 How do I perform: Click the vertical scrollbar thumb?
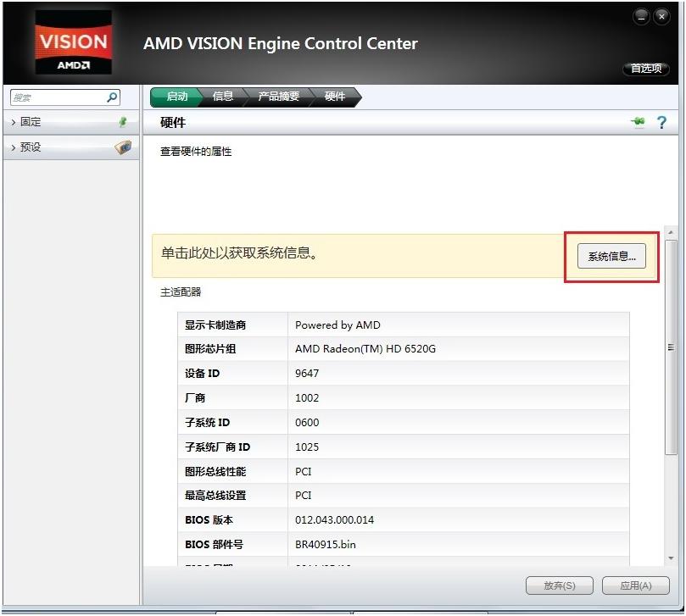670,347
